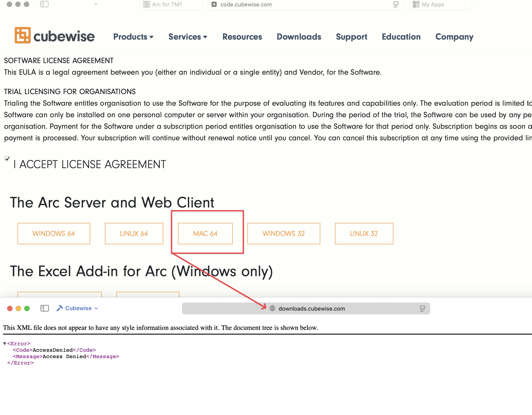
Task: Expand the Products dropdown menu
Action: click(133, 37)
